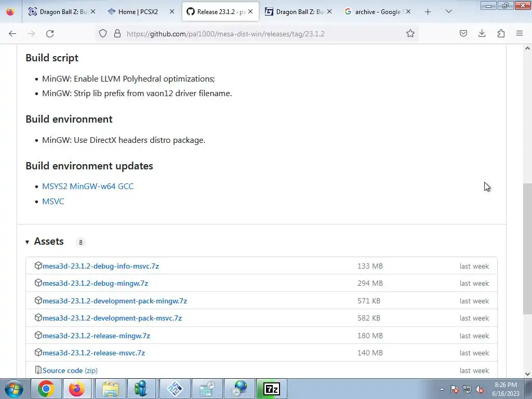Go back to the previous page
The image size is (532, 399).
[x=12, y=33]
